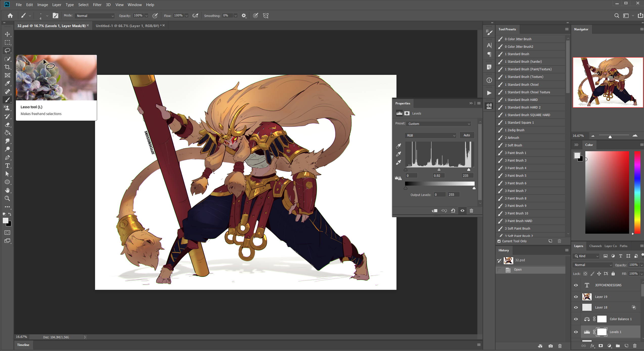Open the brush preset picker dropdown

pyautogui.click(x=47, y=16)
